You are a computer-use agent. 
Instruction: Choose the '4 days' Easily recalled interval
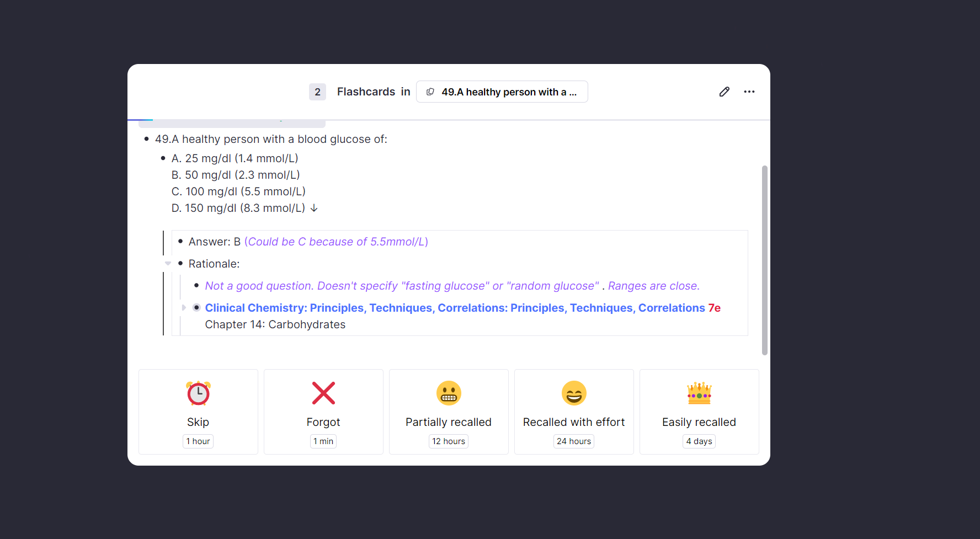coord(699,441)
